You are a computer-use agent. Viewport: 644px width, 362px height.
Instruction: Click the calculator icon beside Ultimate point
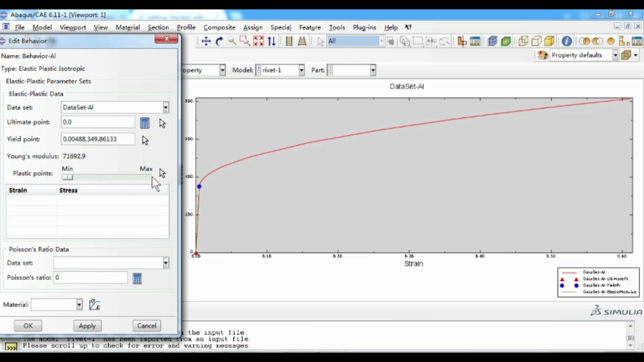tap(145, 123)
